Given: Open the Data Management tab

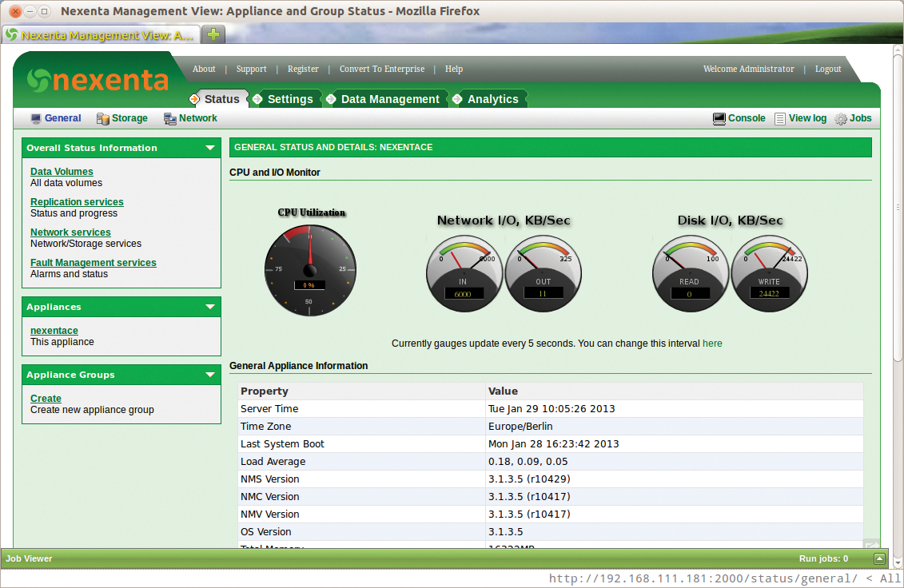Looking at the screenshot, I should click(389, 98).
